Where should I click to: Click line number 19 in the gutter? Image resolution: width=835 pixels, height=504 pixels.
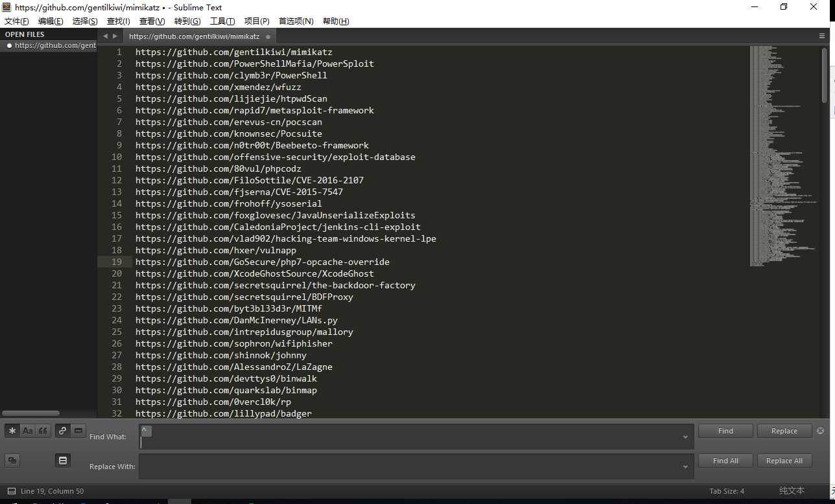click(116, 262)
